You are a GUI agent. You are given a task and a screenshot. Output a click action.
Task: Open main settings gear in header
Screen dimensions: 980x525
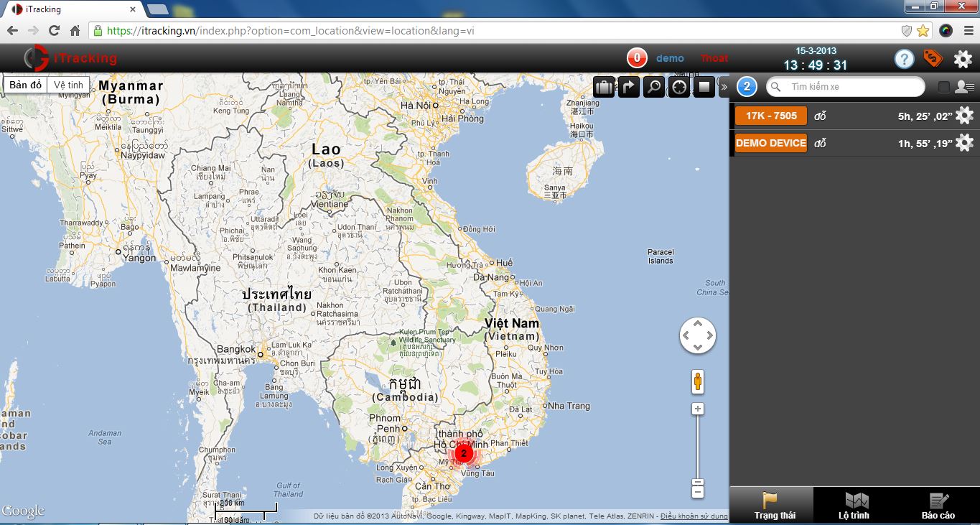[963, 59]
